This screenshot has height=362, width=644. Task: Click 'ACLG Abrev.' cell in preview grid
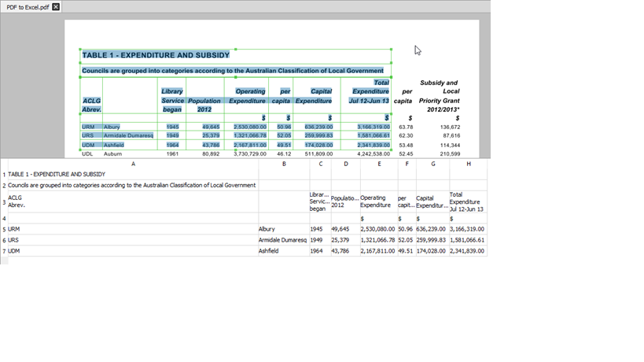click(x=133, y=201)
